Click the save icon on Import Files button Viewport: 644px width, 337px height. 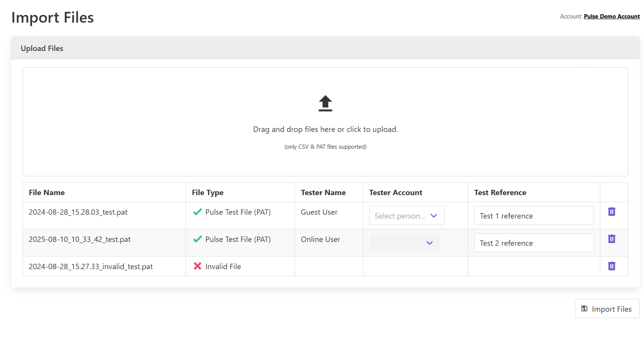tap(584, 309)
